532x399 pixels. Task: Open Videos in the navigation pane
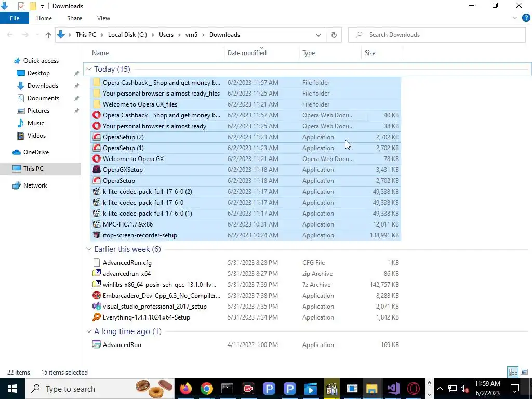point(36,136)
